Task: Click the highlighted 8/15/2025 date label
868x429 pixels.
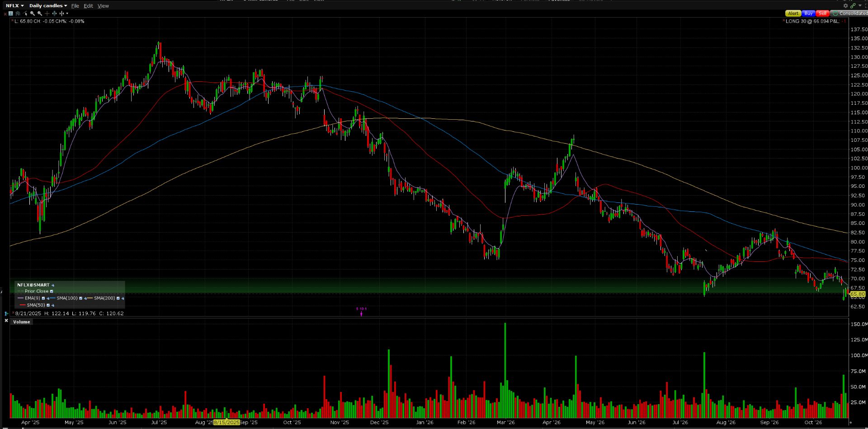Action: (x=226, y=423)
